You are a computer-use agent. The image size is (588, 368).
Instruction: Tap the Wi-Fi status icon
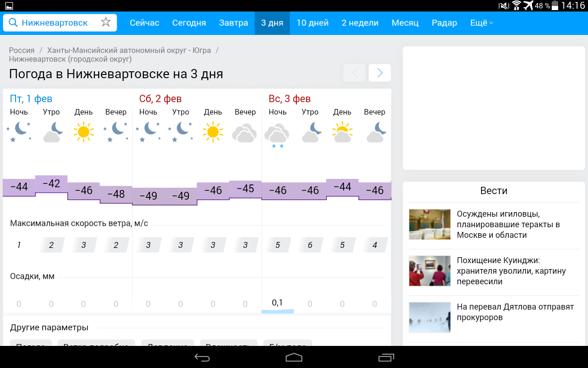tap(516, 6)
